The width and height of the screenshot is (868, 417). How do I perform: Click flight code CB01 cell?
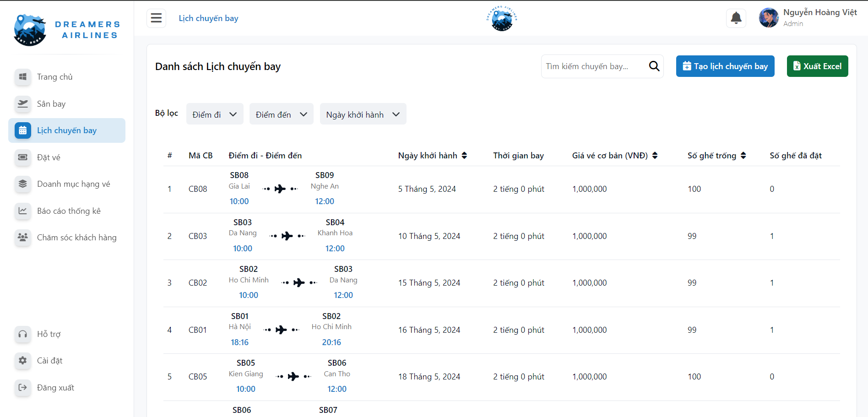(198, 330)
